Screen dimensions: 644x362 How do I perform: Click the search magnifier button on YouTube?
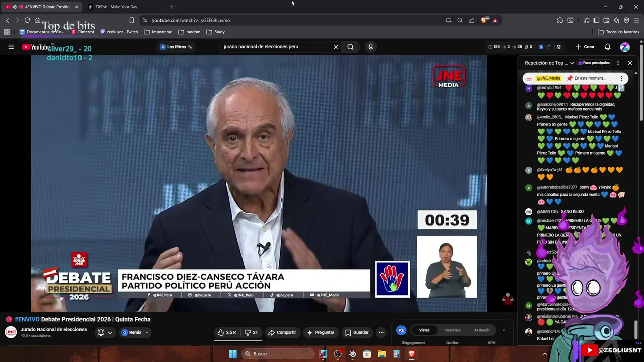[x=350, y=47]
